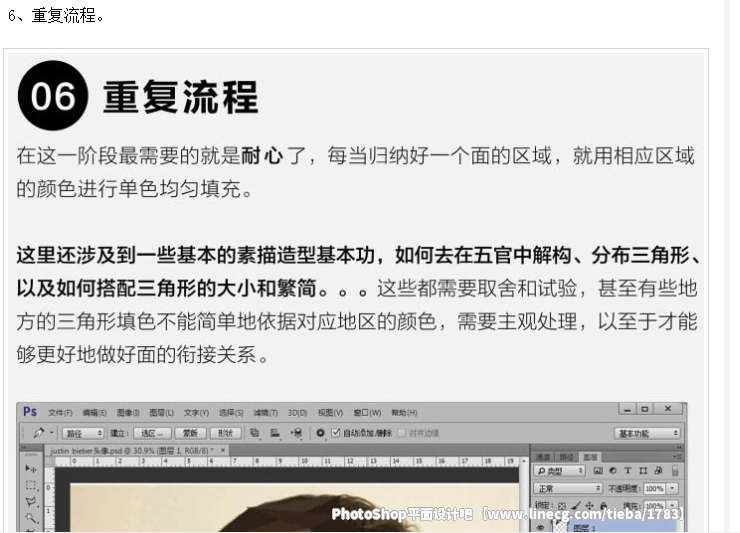This screenshot has height=533, width=740.
Task: Open the path arrangement icon
Action: click(x=296, y=432)
